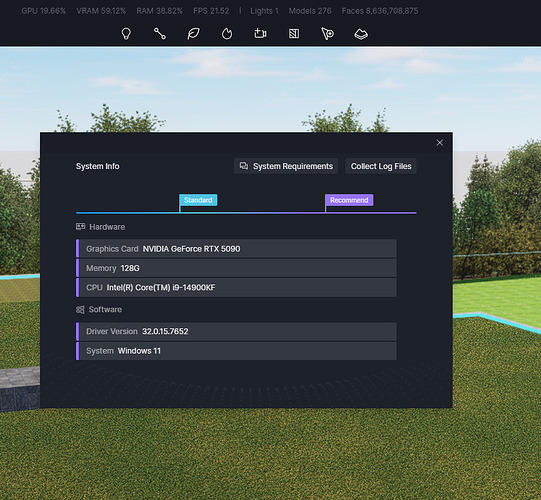
Task: Select the Memory 128G row
Action: click(236, 268)
